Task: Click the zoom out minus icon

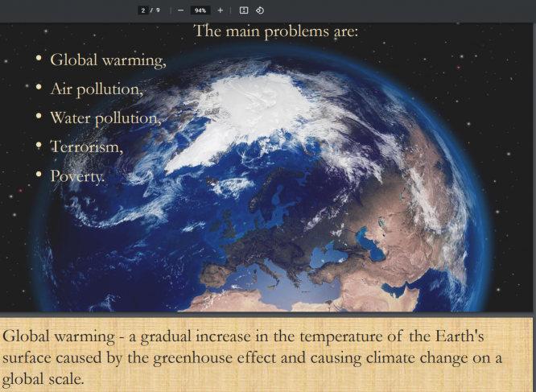Action: click(x=181, y=10)
